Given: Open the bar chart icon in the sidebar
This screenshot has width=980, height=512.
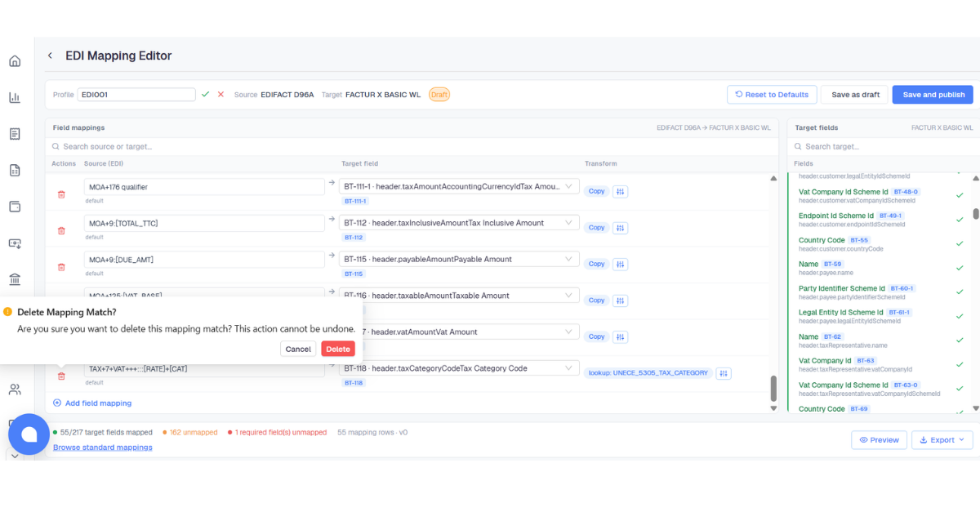Looking at the screenshot, I should [15, 97].
